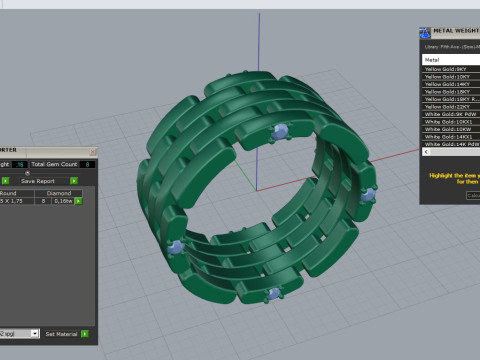Select White Gold:9K PdW entry
Screen dimensions: 480x360
tap(451, 114)
